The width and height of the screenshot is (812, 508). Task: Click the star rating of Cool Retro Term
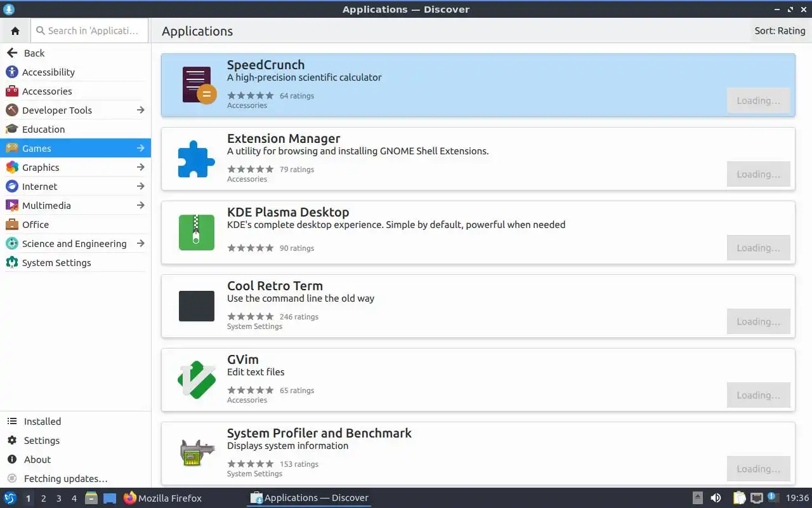tap(251, 316)
